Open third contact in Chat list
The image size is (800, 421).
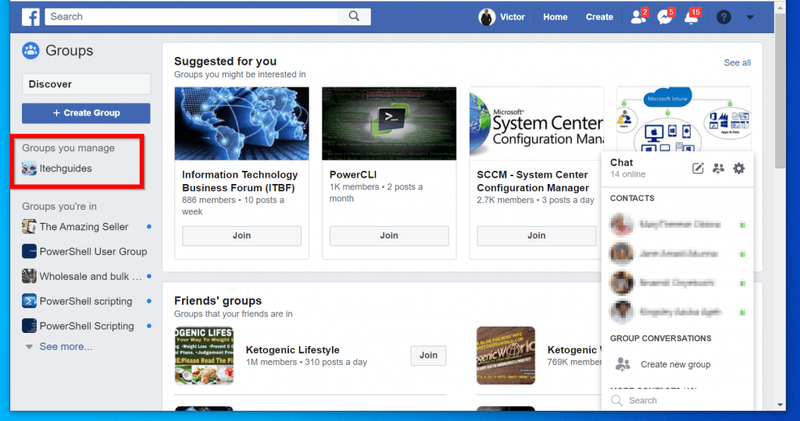point(677,283)
